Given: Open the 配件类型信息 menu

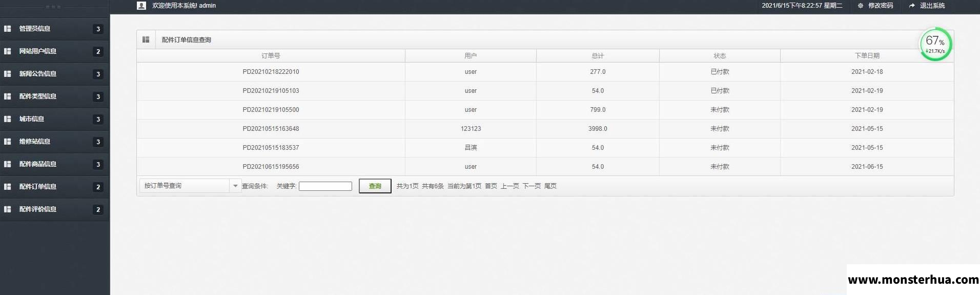Looking at the screenshot, I should pos(54,96).
